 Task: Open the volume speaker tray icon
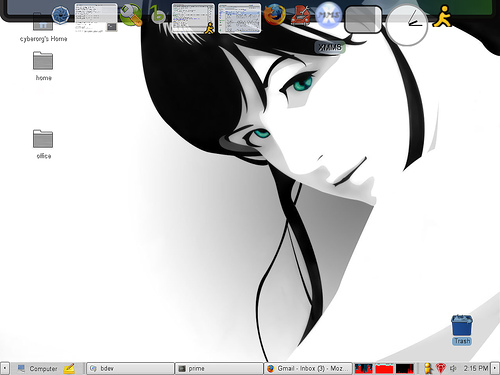tap(453, 368)
